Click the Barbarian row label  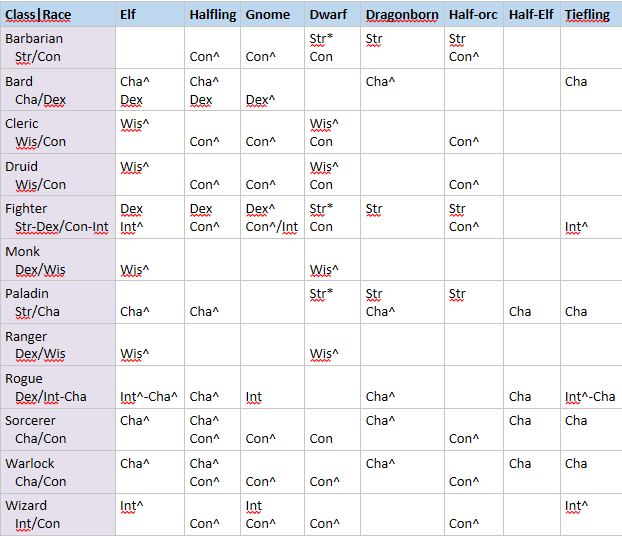click(34, 38)
